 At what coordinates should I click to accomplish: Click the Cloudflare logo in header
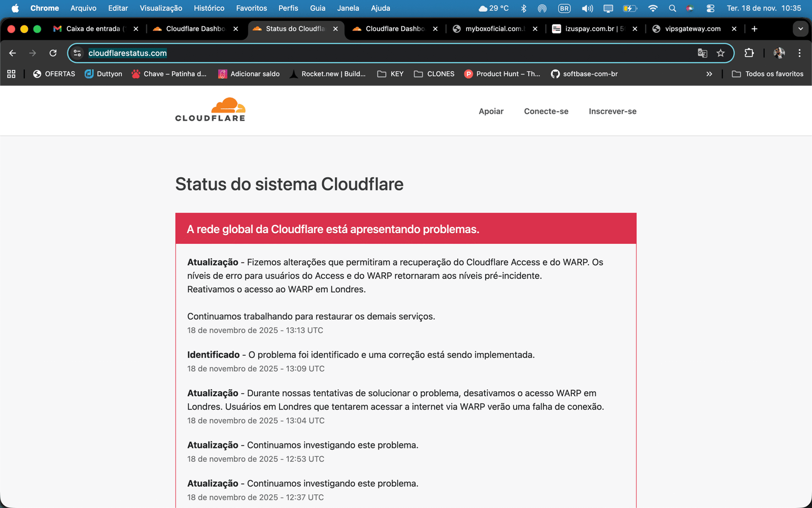tap(210, 110)
